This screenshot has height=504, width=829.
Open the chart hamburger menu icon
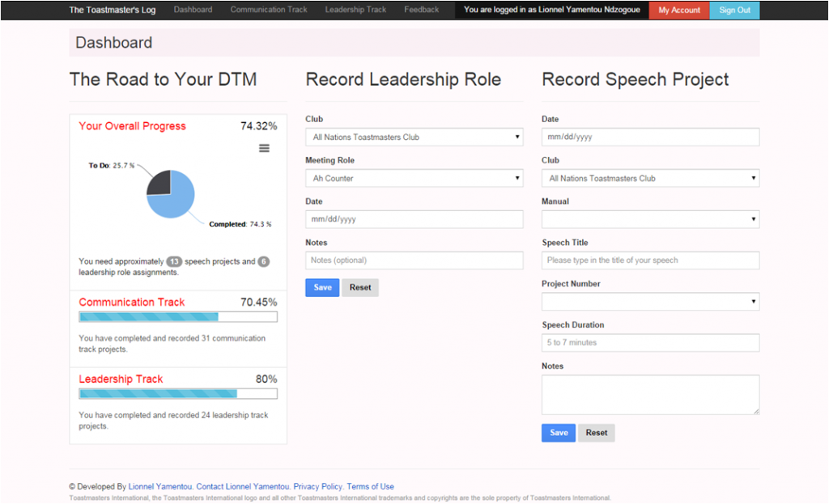[x=264, y=148]
